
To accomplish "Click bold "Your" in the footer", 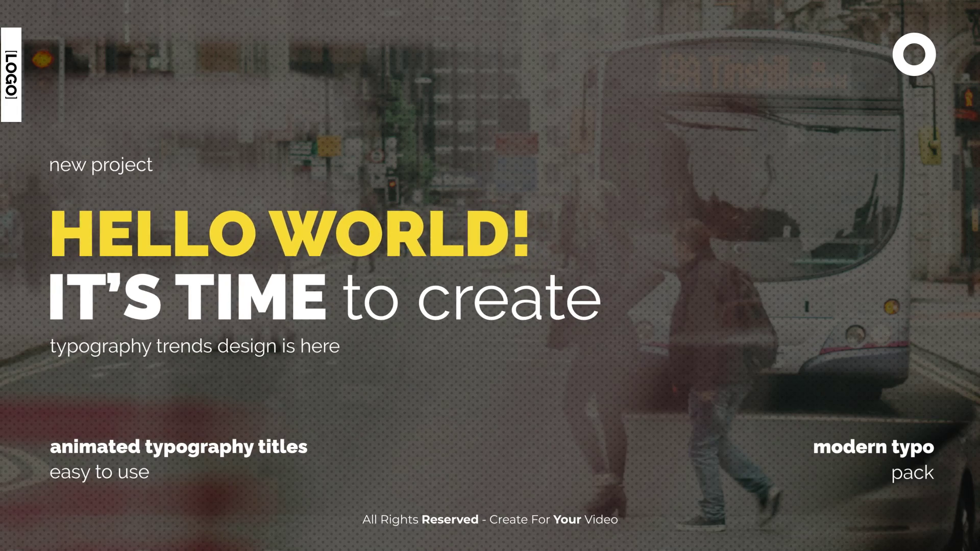I will [x=567, y=519].
